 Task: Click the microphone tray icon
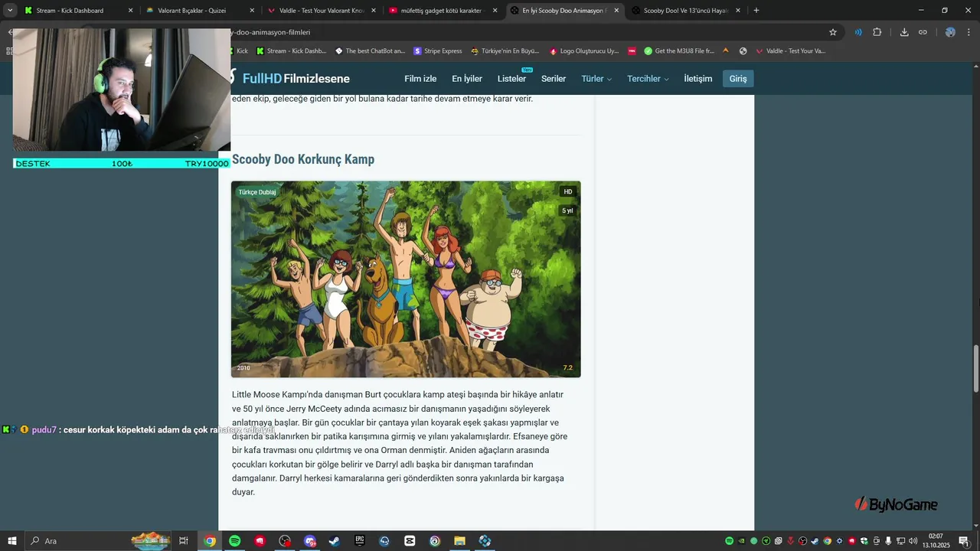coord(888,541)
